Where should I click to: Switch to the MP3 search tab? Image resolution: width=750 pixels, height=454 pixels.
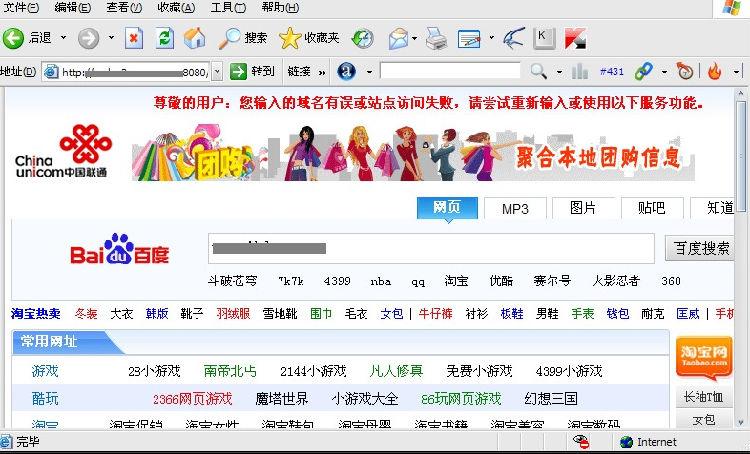click(x=515, y=208)
